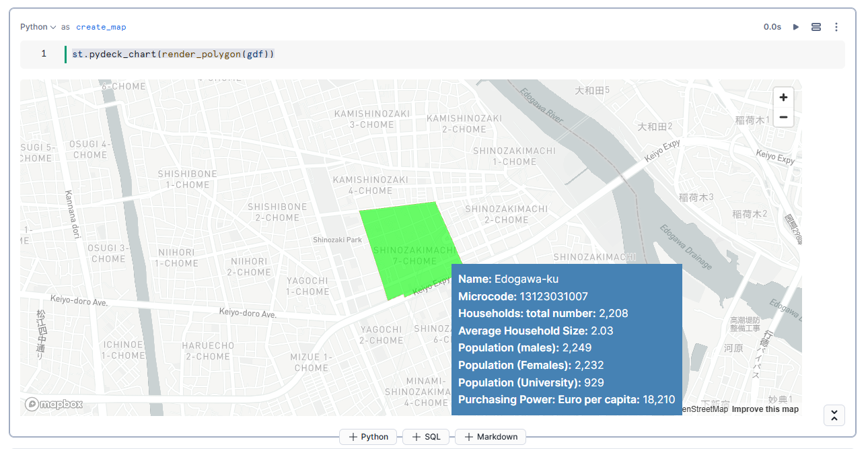Click the 0.0s execution time indicator
868x449 pixels.
pos(772,27)
